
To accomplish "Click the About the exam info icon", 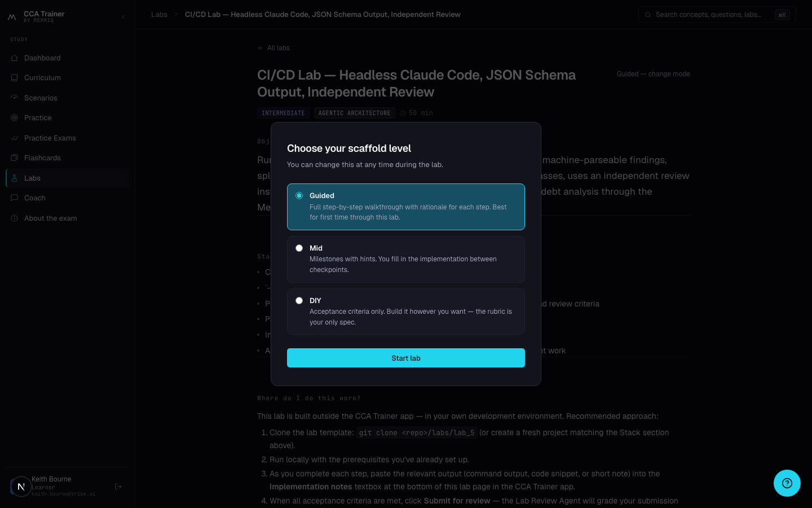I will tap(15, 218).
